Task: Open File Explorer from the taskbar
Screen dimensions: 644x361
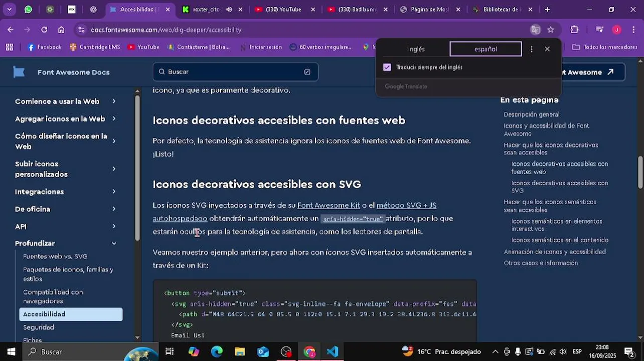Action: point(240,351)
